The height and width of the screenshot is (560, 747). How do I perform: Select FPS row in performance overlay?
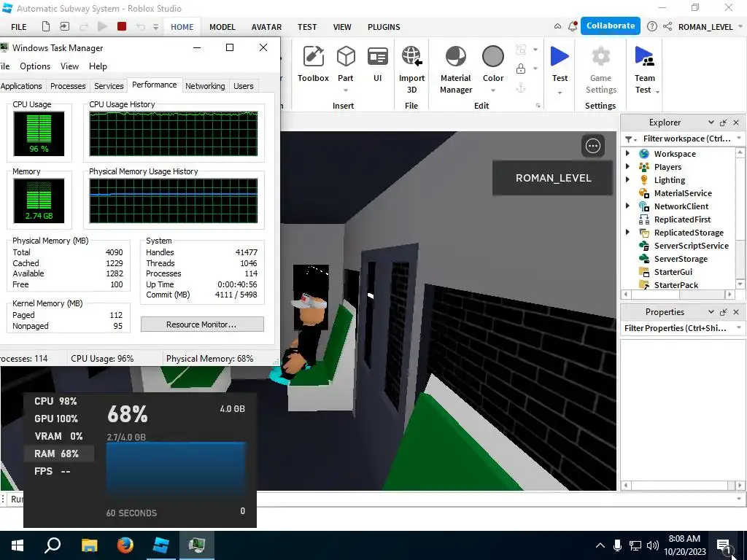pyautogui.click(x=58, y=472)
